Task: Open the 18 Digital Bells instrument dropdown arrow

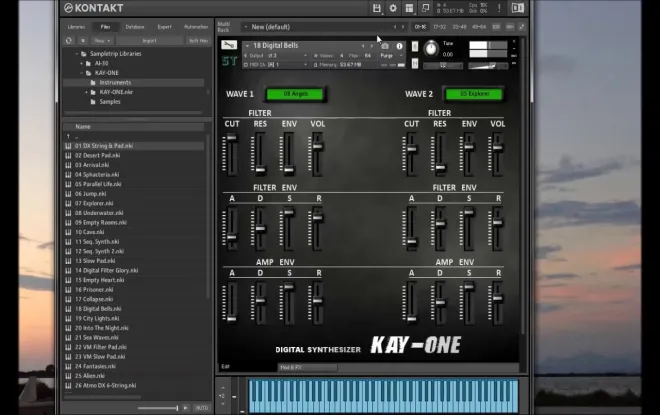Action: 248,45
